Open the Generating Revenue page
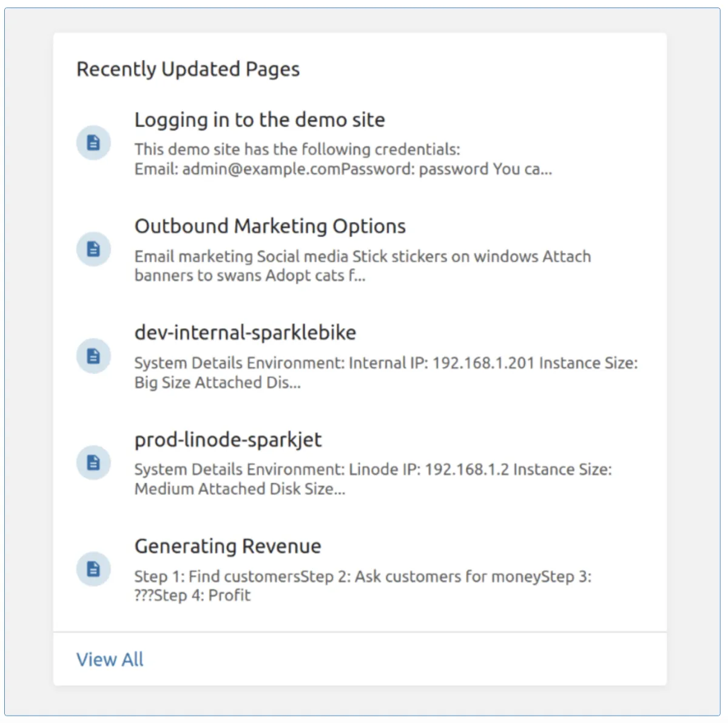This screenshot has height=723, width=728. (228, 546)
